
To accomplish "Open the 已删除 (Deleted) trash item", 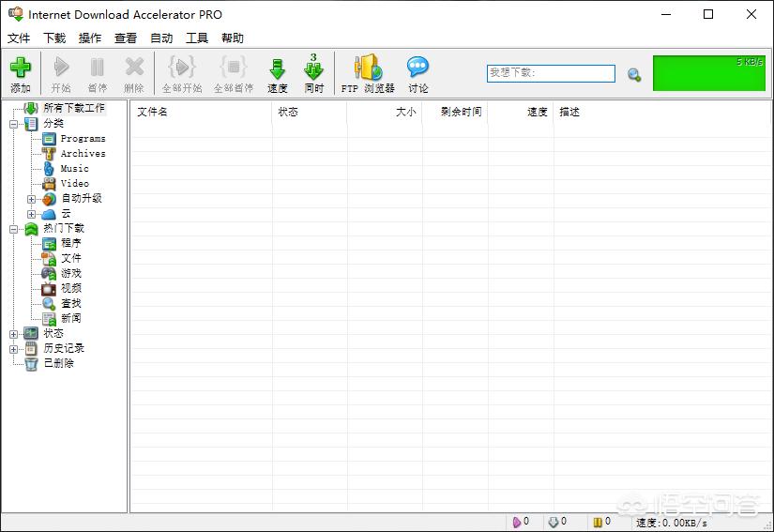I will pyautogui.click(x=58, y=363).
